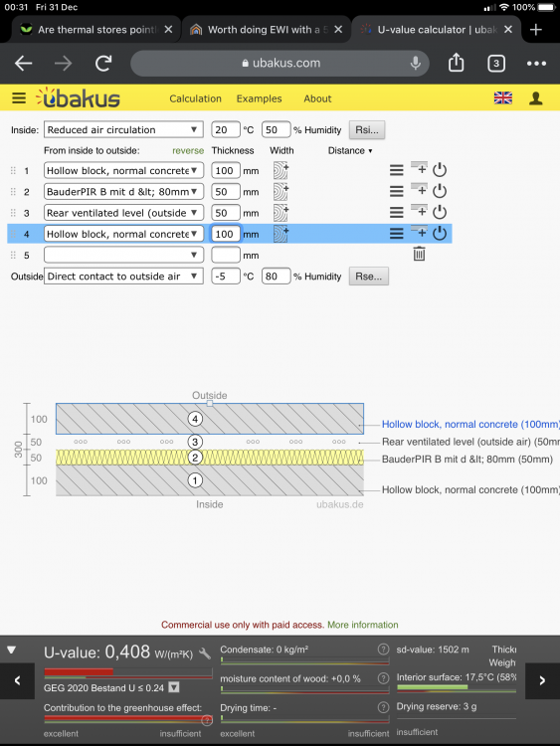Edit inside temperature field showing 20
Image resolution: width=560 pixels, height=746 pixels.
click(225, 130)
